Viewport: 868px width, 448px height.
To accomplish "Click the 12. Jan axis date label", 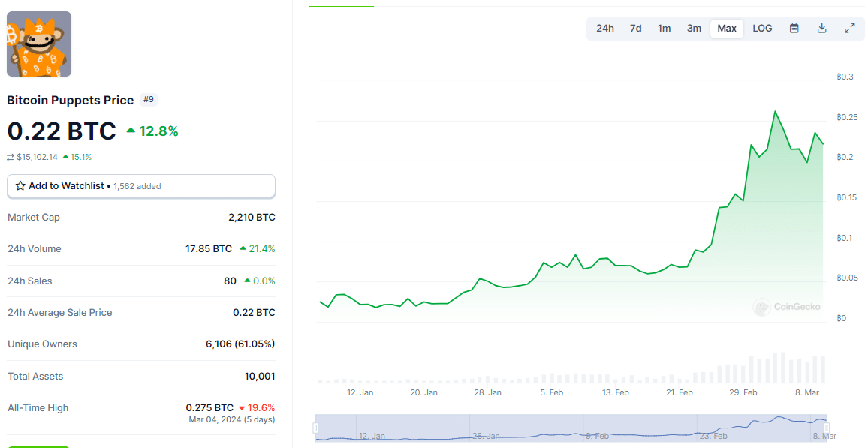I will tap(360, 392).
